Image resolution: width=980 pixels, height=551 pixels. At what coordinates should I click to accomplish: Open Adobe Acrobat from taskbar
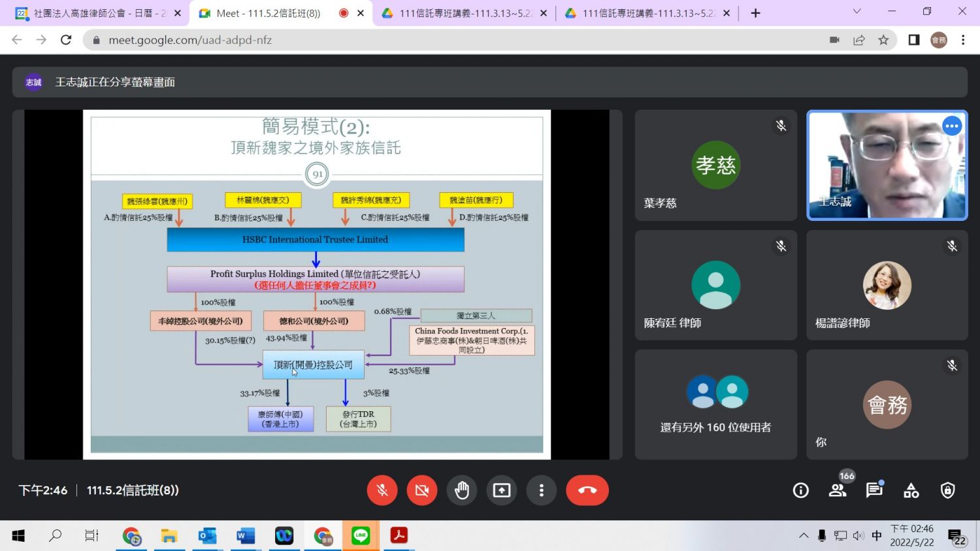coord(399,536)
